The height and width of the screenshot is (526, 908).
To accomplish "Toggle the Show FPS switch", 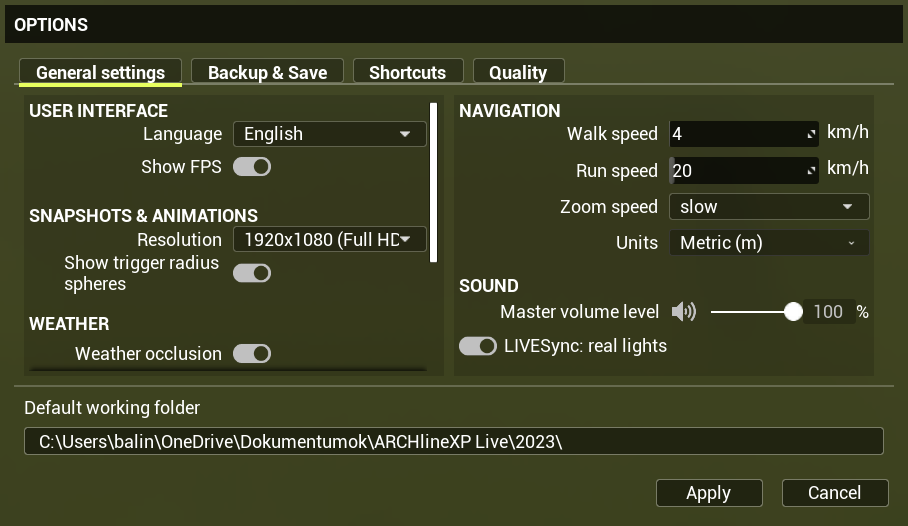I will [x=252, y=167].
